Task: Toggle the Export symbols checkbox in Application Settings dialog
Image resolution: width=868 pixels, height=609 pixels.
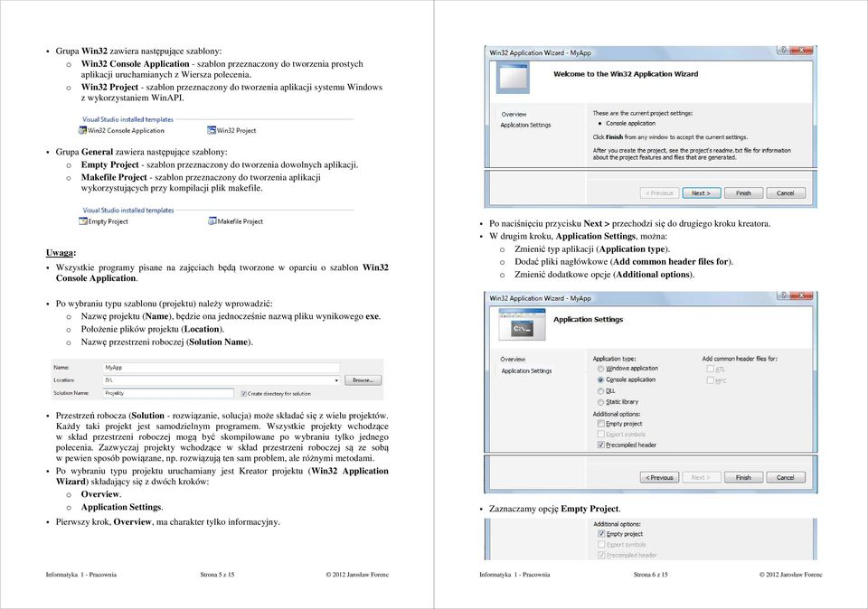Action: click(x=600, y=435)
